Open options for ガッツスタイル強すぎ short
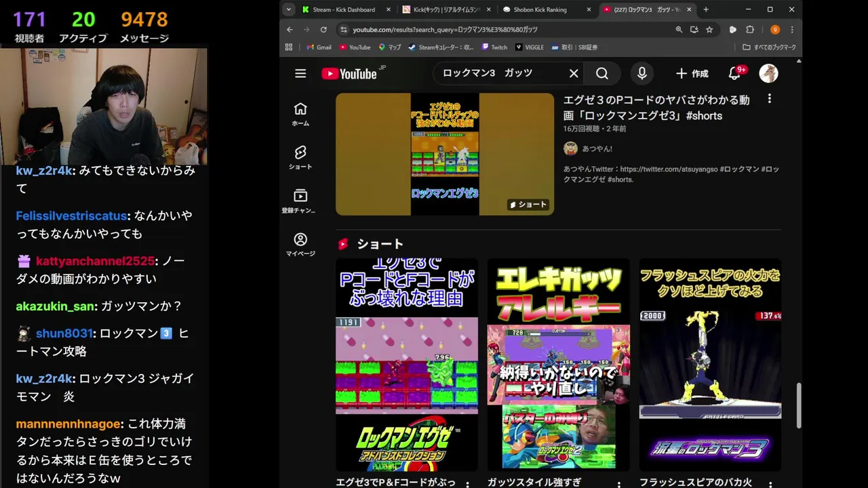This screenshot has width=868, height=488. pyautogui.click(x=618, y=484)
